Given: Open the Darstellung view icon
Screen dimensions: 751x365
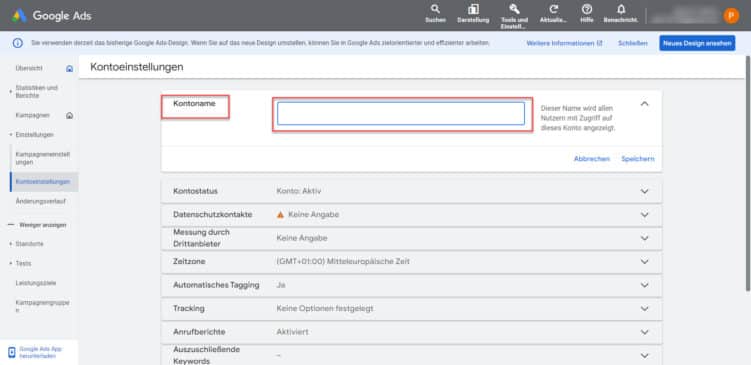Looking at the screenshot, I should (x=473, y=9).
